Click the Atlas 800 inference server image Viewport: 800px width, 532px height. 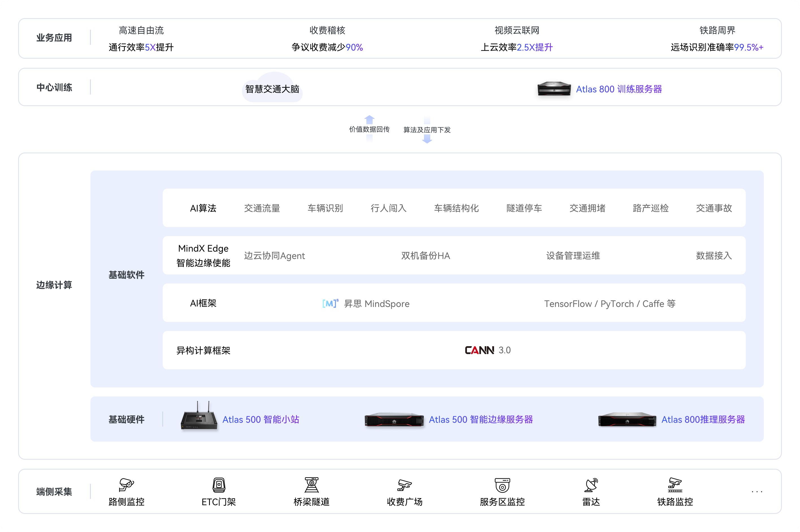[627, 420]
